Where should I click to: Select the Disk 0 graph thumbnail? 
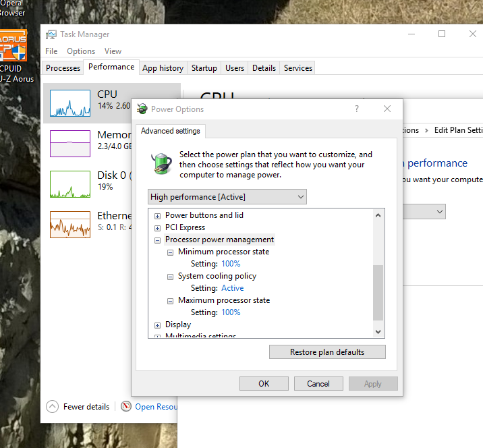(70, 184)
